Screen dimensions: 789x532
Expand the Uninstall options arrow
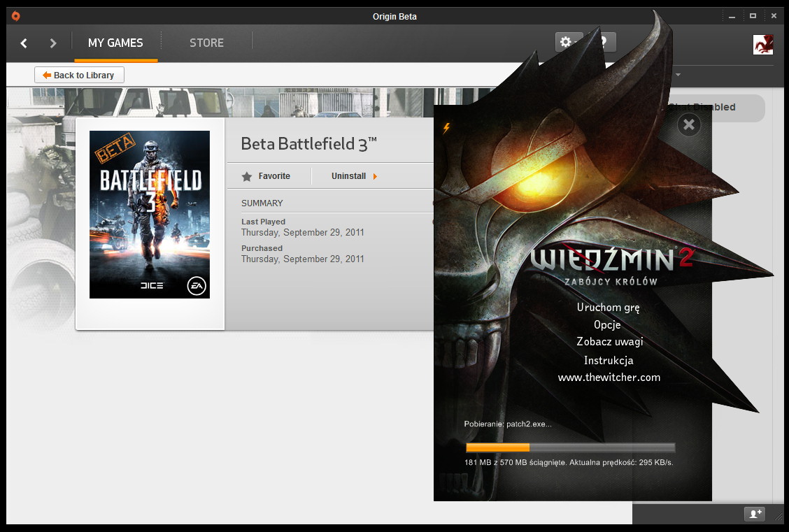click(375, 176)
